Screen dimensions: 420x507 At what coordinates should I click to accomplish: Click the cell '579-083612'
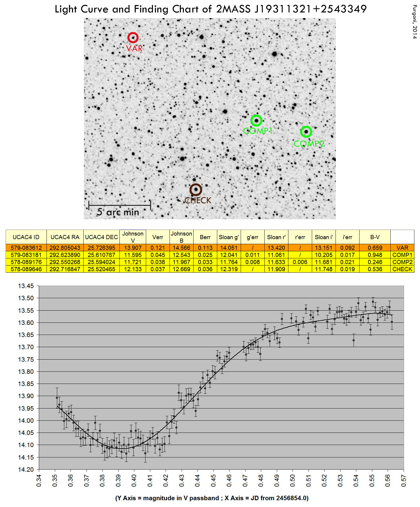[26, 248]
